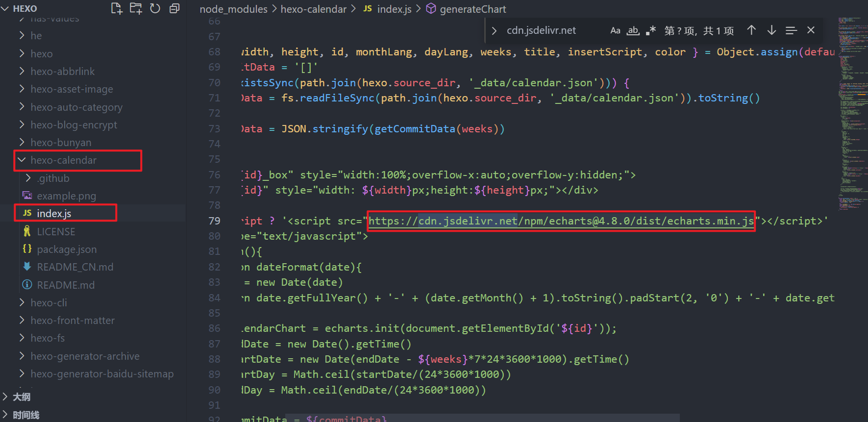Close the find widget
Viewport: 868px width, 422px height.
point(811,30)
